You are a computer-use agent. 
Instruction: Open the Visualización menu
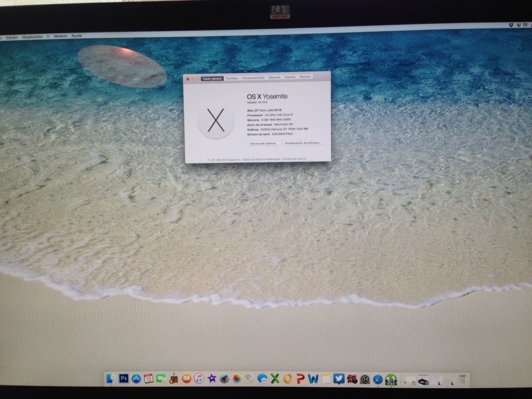pos(32,37)
